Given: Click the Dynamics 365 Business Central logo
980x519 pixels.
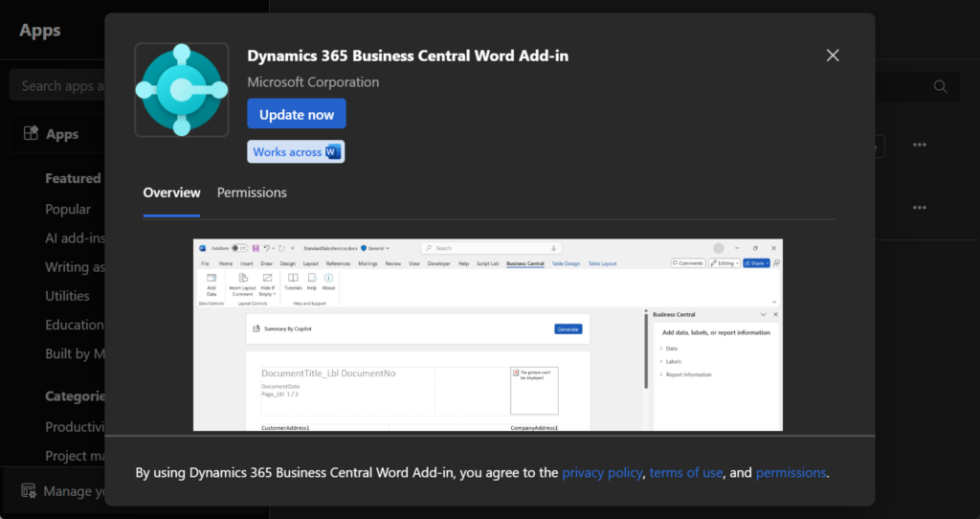Looking at the screenshot, I should click(182, 90).
